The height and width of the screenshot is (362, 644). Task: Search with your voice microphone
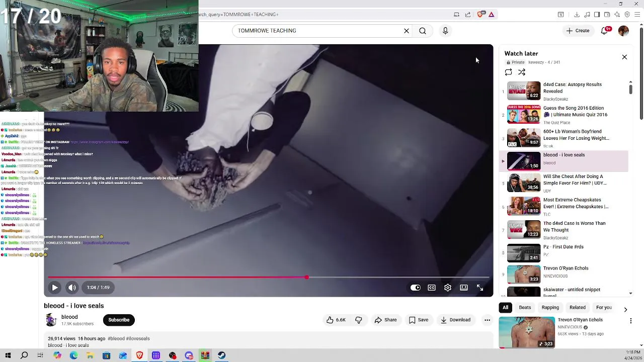click(x=445, y=31)
